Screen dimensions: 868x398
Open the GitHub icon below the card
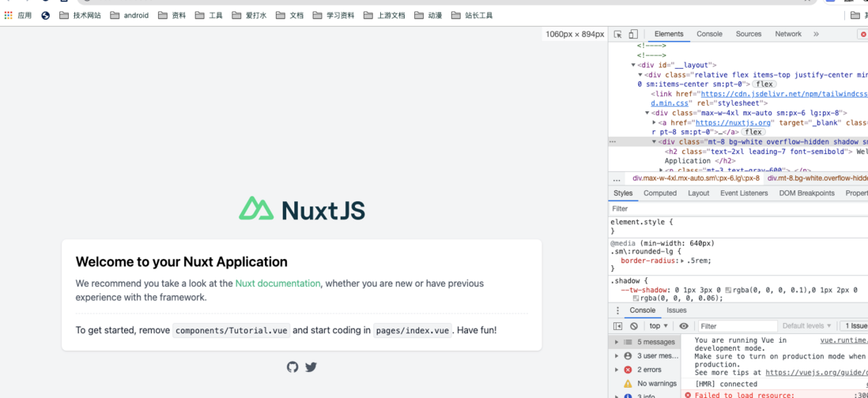[292, 366]
